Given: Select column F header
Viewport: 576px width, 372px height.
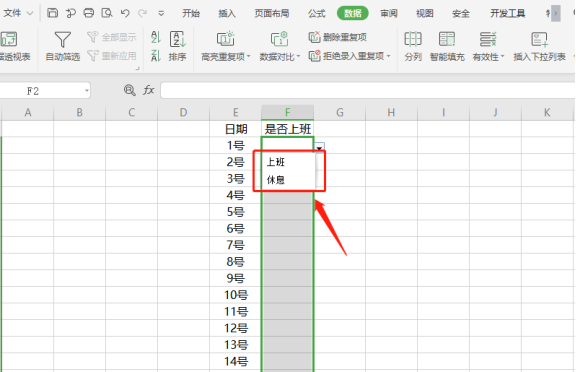Looking at the screenshot, I should coord(287,112).
